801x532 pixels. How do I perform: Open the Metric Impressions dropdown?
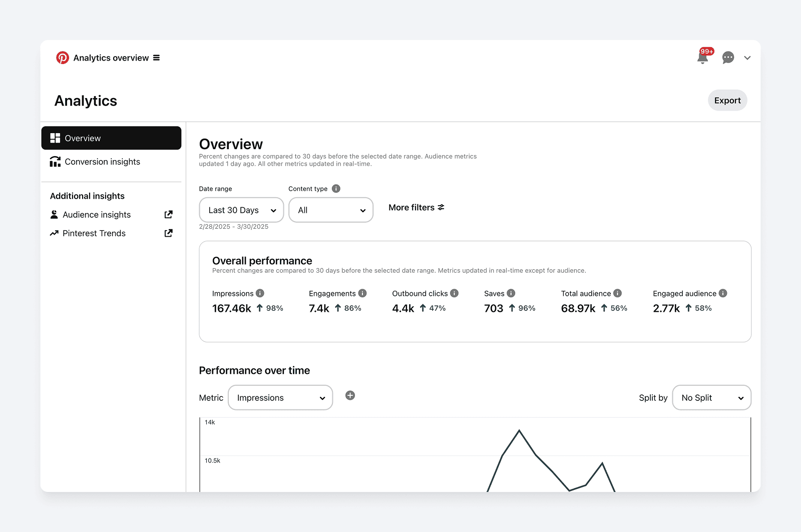280,398
